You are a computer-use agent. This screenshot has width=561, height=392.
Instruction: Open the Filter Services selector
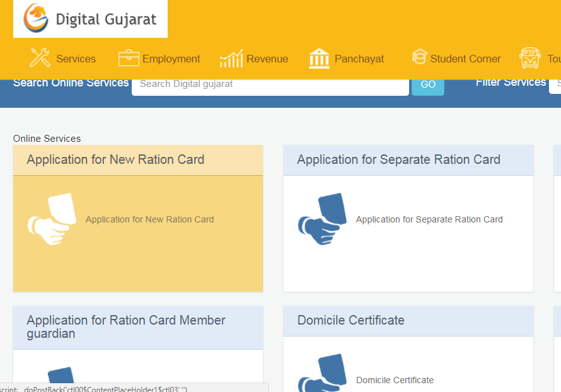pos(557,84)
